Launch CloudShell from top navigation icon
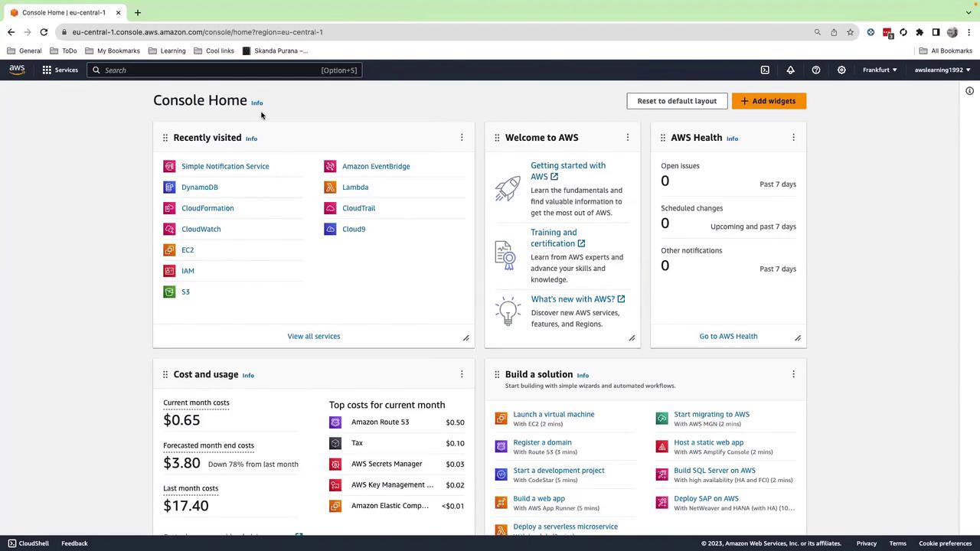This screenshot has height=551, width=980. [765, 70]
